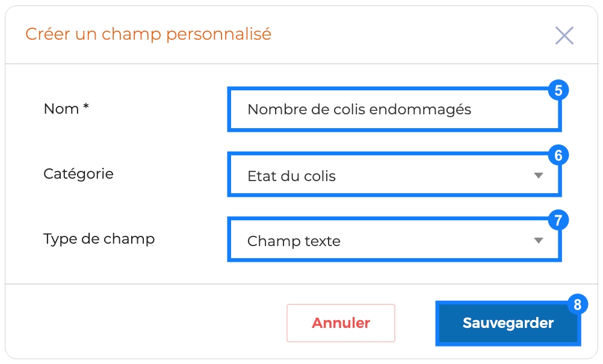This screenshot has width=603, height=364.
Task: Close the custom field dialog with the X icon
Action: pyautogui.click(x=564, y=35)
